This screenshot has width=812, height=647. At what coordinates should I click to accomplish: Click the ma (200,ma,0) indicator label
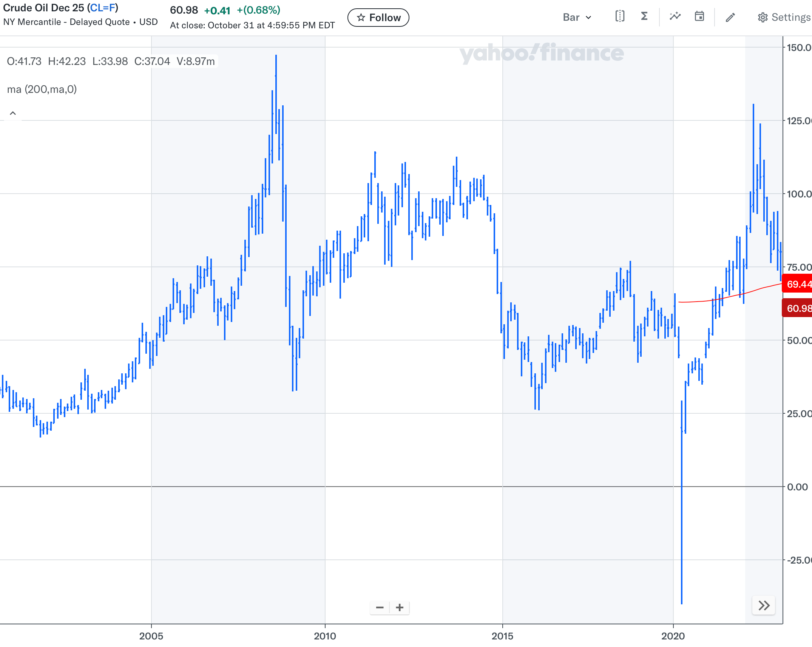(42, 89)
